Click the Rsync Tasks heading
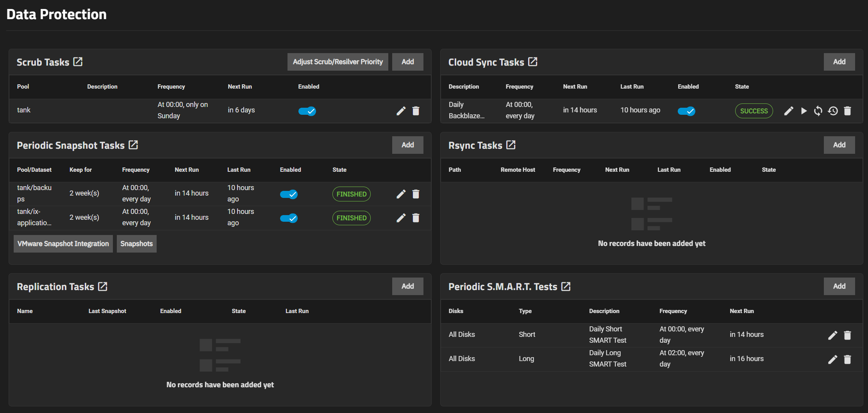 tap(475, 145)
